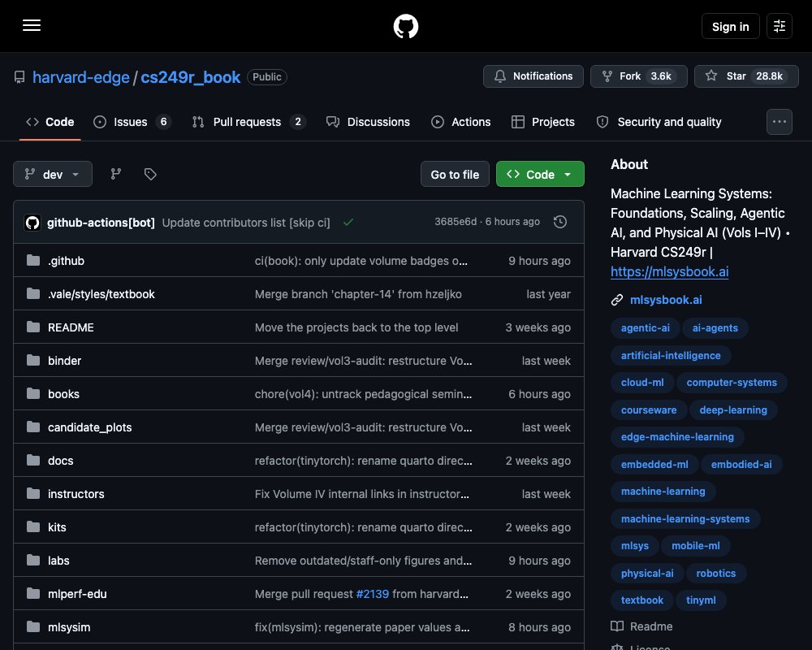Image resolution: width=812 pixels, height=650 pixels.
Task: Switch to the Code tab
Action: coord(50,122)
